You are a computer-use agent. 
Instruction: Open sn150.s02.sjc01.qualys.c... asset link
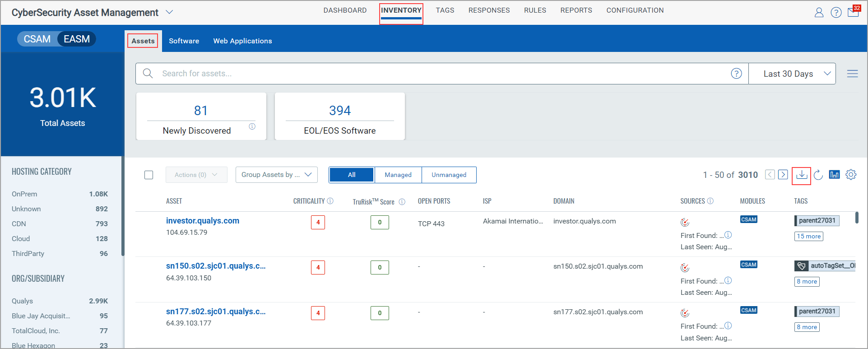(216, 266)
